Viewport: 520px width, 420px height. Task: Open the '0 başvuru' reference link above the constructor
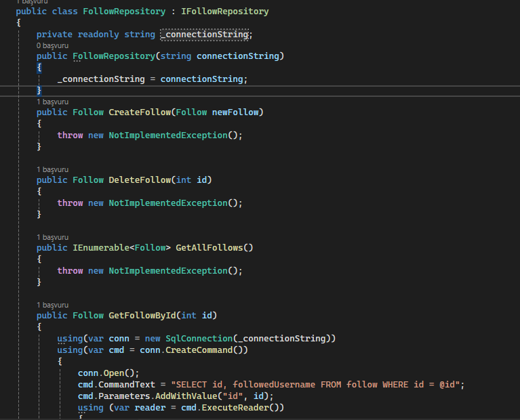click(x=52, y=45)
